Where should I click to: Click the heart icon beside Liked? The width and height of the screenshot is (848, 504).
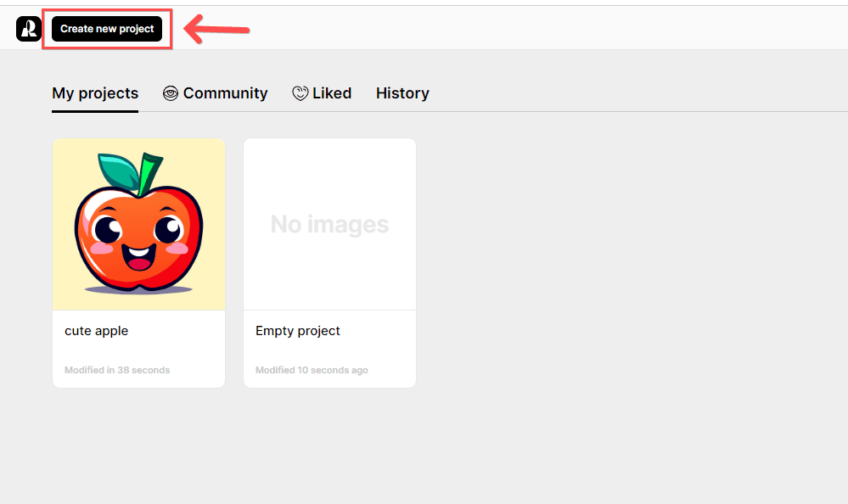tap(300, 93)
